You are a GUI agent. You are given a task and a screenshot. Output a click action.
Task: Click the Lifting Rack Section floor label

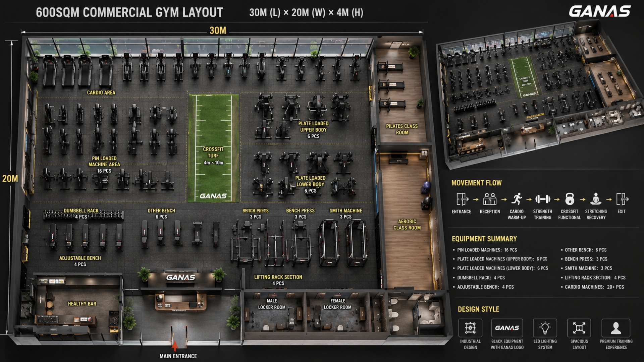pos(278,280)
